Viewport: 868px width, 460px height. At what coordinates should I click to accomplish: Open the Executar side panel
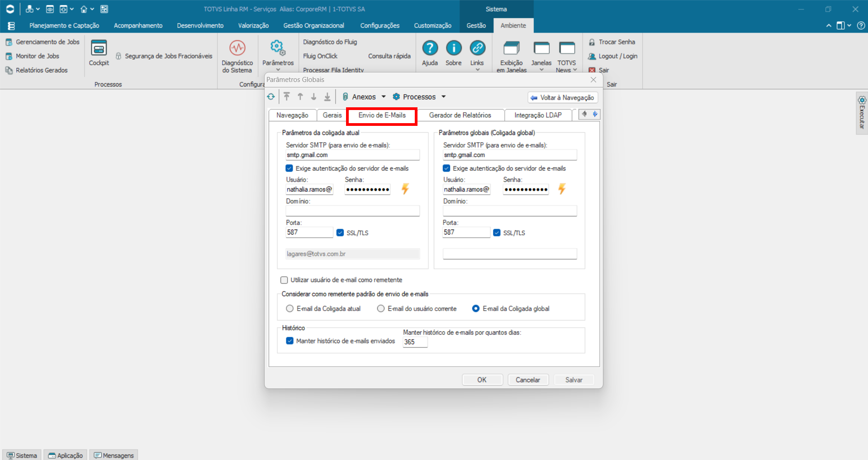862,113
